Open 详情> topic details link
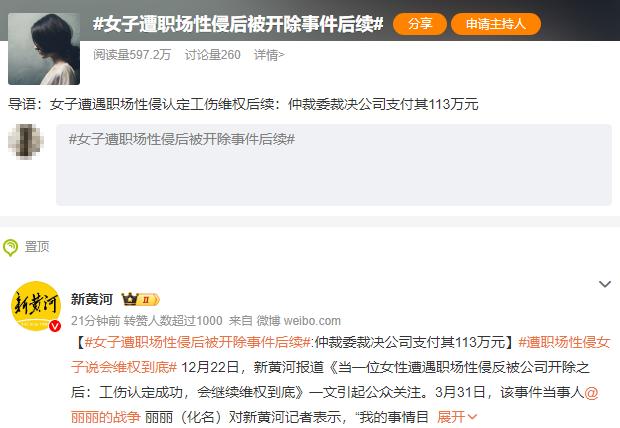The width and height of the screenshot is (620, 428). pyautogui.click(x=269, y=55)
